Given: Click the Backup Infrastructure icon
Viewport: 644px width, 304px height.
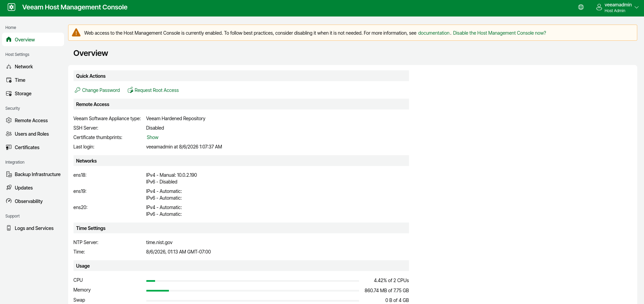Looking at the screenshot, I should point(9,174).
